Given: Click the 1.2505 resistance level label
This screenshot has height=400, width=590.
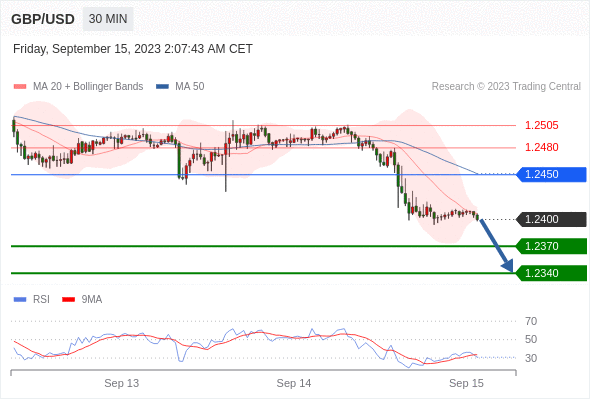Looking at the screenshot, I should coord(541,125).
